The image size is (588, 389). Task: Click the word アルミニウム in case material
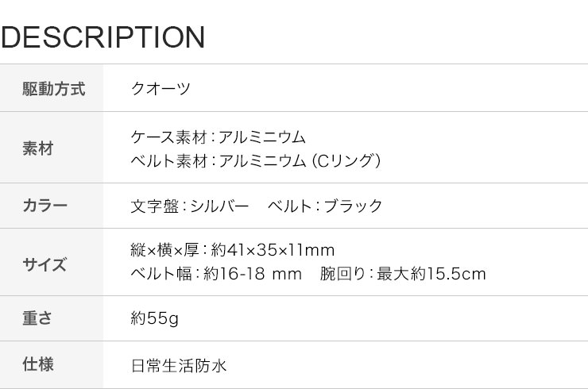point(262,137)
